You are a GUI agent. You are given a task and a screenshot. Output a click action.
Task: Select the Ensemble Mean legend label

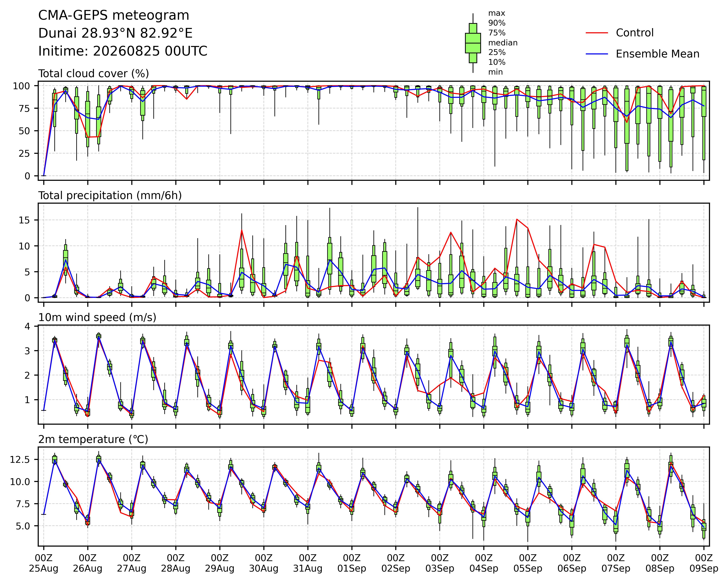[x=657, y=54]
